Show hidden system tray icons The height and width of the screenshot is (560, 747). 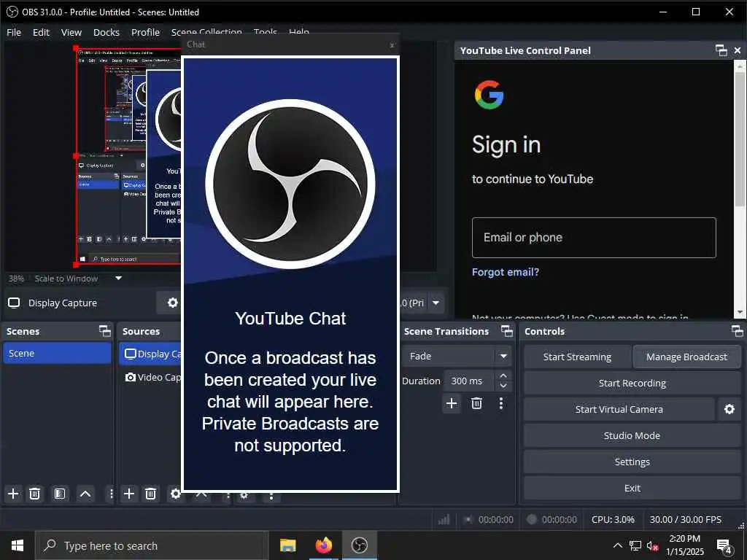pos(617,545)
